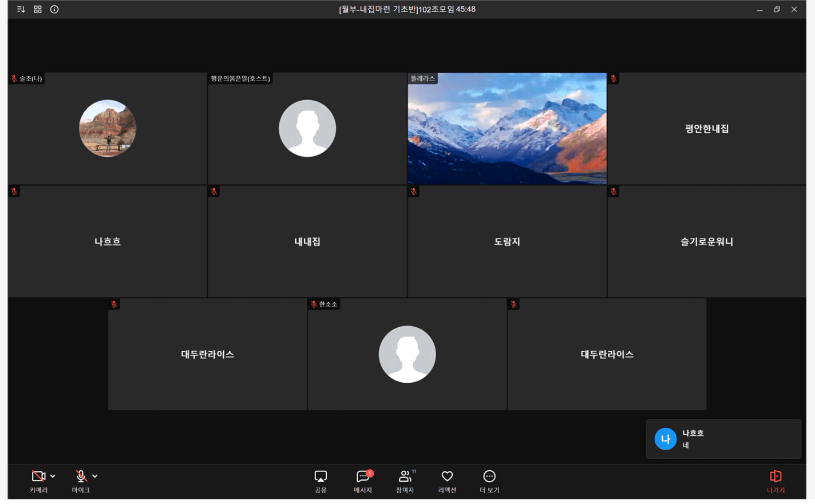This screenshot has width=815, height=504.
Task: Click the 평안한내집 participant tile
Action: (x=707, y=129)
